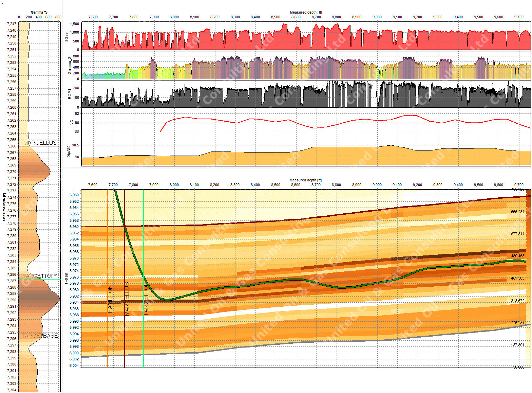532x393 pixels.
Task: Click the 137.891 value on the color scale
Action: click(x=517, y=345)
